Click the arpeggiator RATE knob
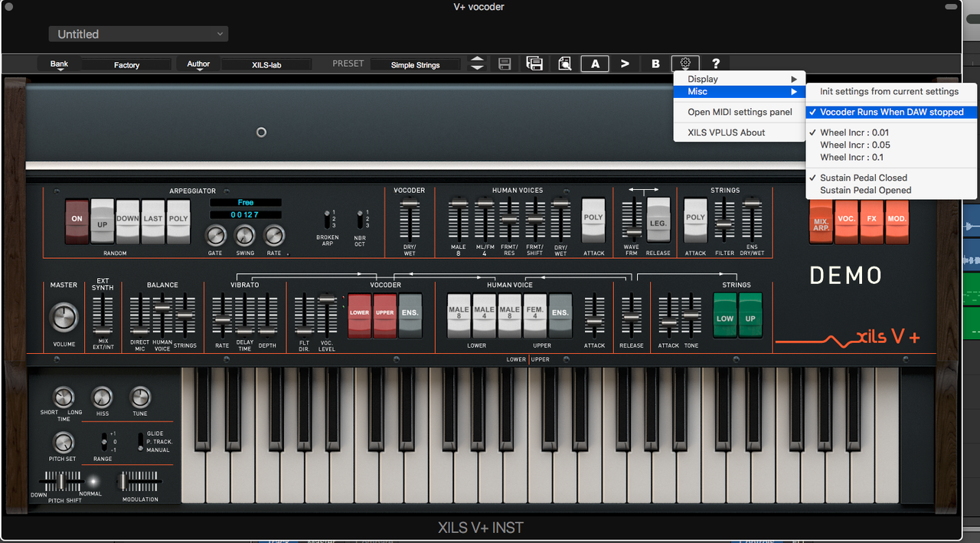Viewport: 980px width, 543px height. [274, 235]
